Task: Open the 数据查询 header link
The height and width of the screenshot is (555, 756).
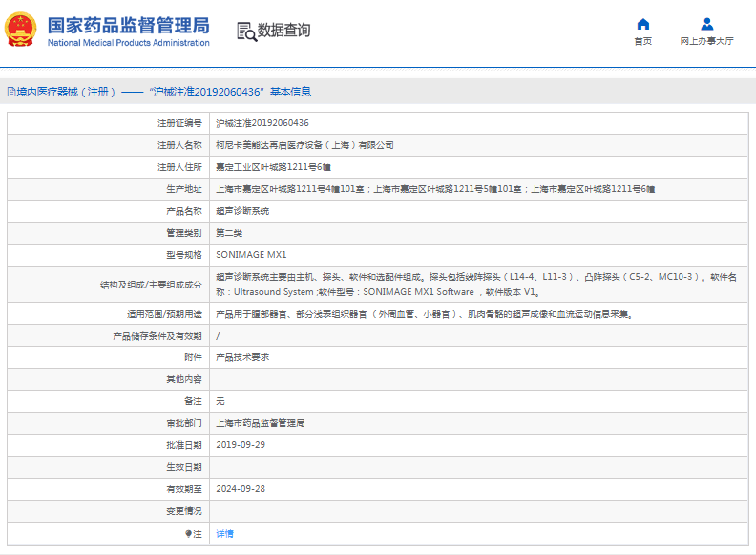Action: pos(283,31)
